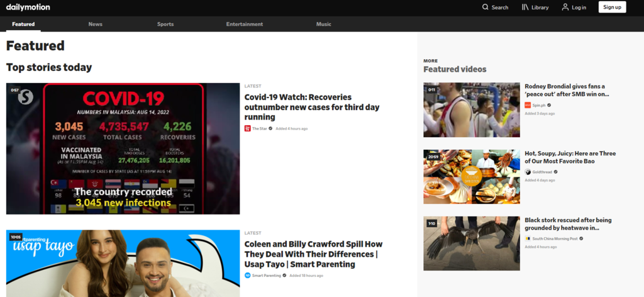
Task: Visit Goldthread channel name
Action: pos(542,172)
